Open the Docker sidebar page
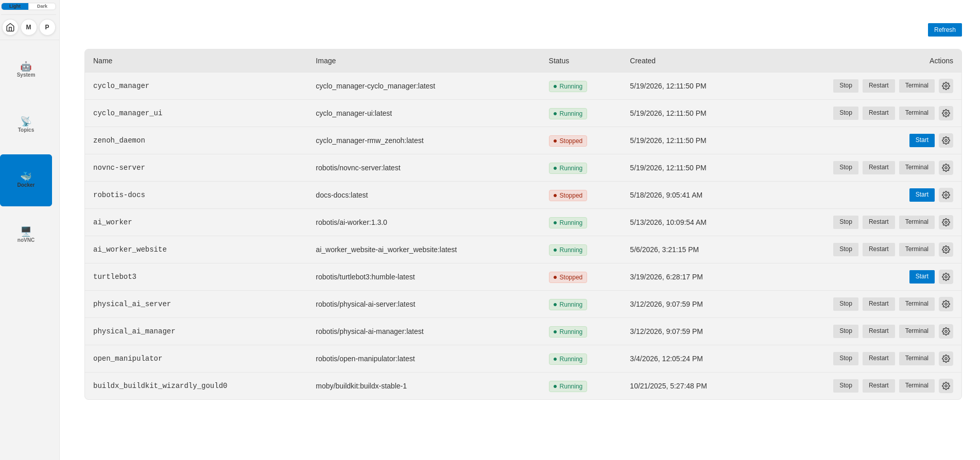 26,181
